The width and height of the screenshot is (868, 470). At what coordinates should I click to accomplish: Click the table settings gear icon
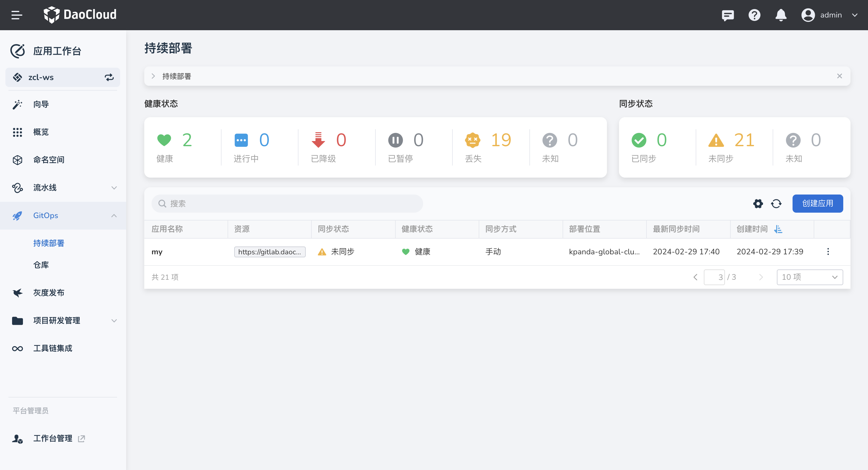[x=758, y=203]
